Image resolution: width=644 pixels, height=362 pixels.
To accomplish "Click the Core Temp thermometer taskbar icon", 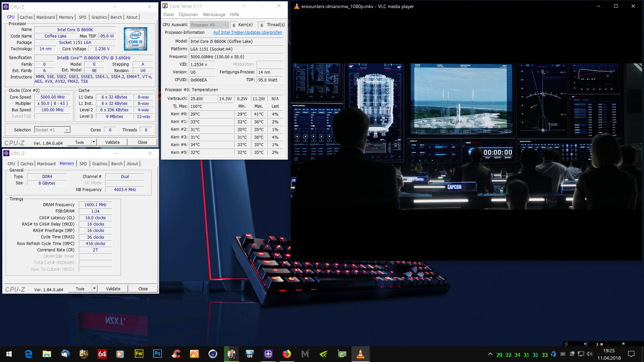I will point(231,354).
